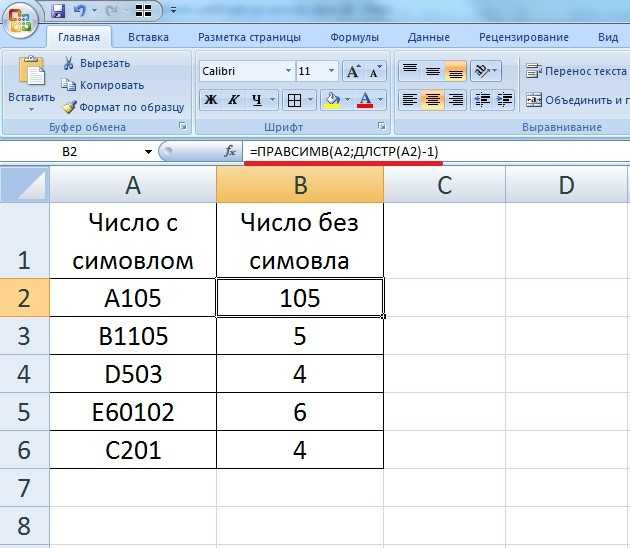Open Шрифт dialog launcher

click(x=381, y=126)
